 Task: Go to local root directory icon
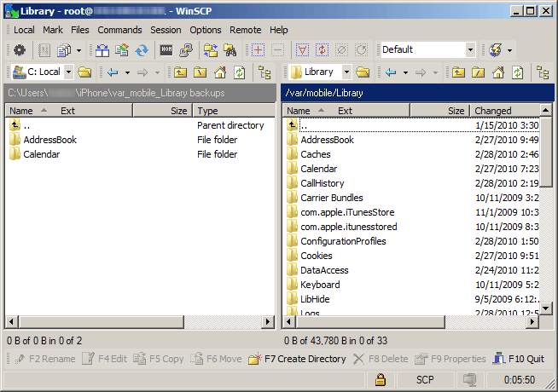200,72
